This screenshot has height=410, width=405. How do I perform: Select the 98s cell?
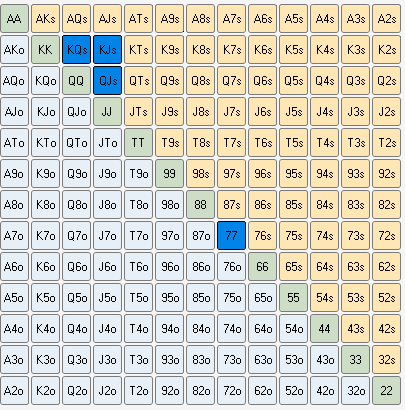(200, 174)
